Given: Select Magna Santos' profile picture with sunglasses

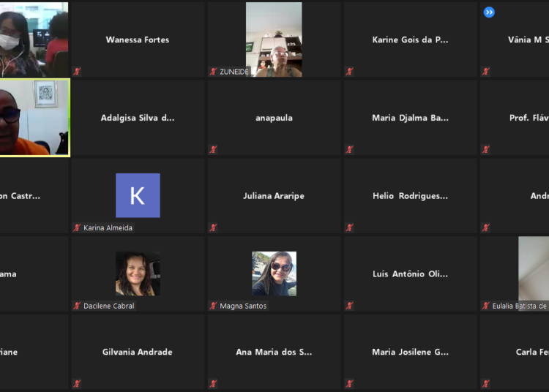Looking at the screenshot, I should coord(274,274).
